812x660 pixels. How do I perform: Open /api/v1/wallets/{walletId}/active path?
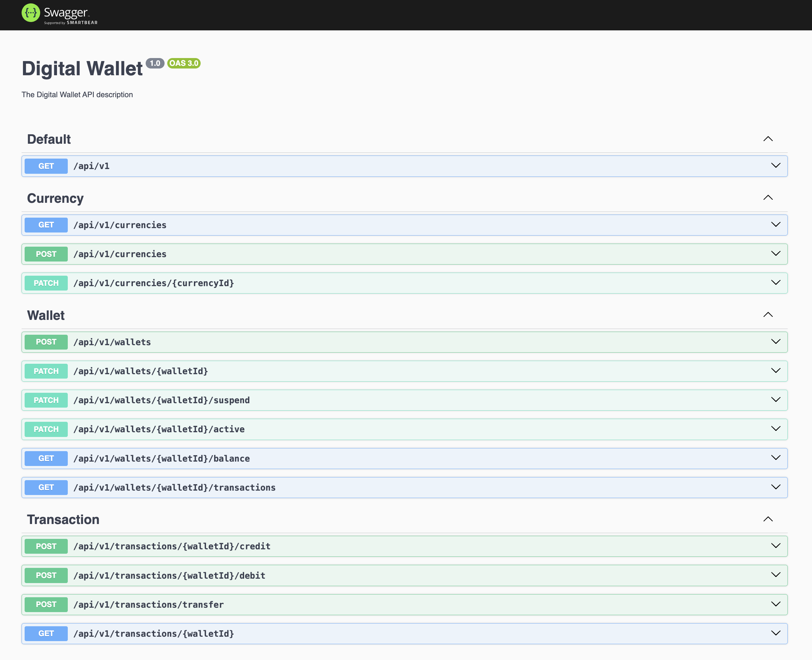159,429
